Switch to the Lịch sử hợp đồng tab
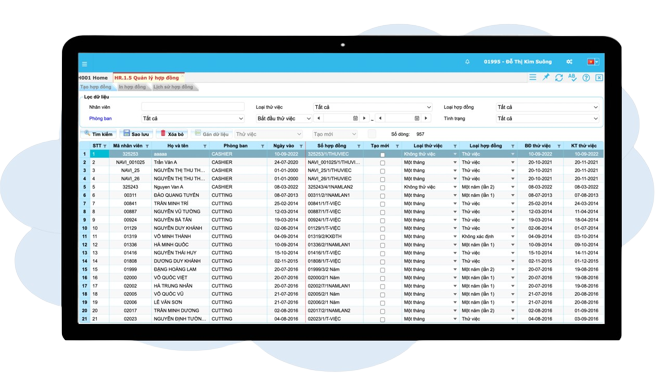Screen dimensions: 666x375 tap(173, 87)
